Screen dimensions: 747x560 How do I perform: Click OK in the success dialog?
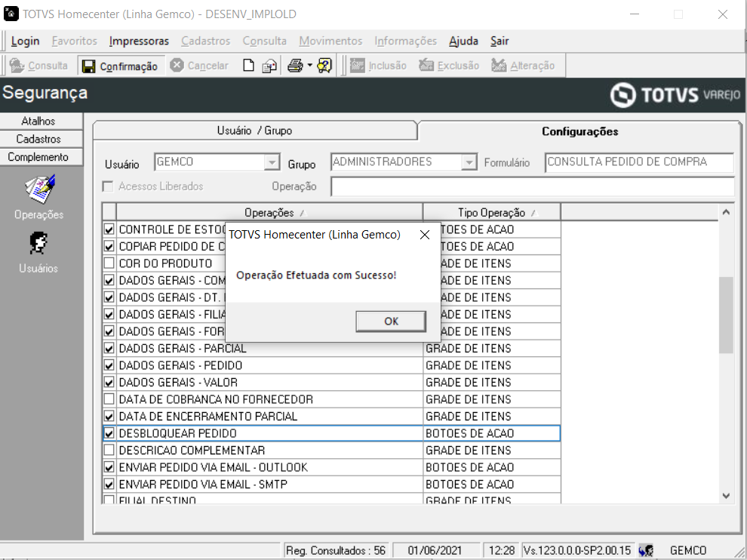click(391, 322)
